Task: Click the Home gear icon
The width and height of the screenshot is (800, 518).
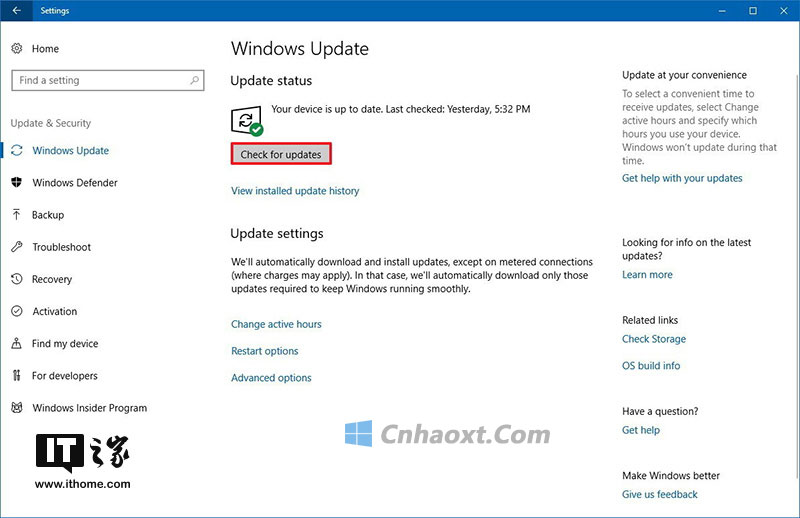Action: coord(17,48)
